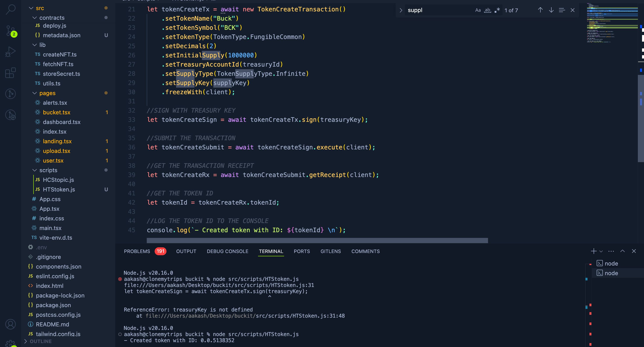Open deploy.js in explorer

click(55, 25)
